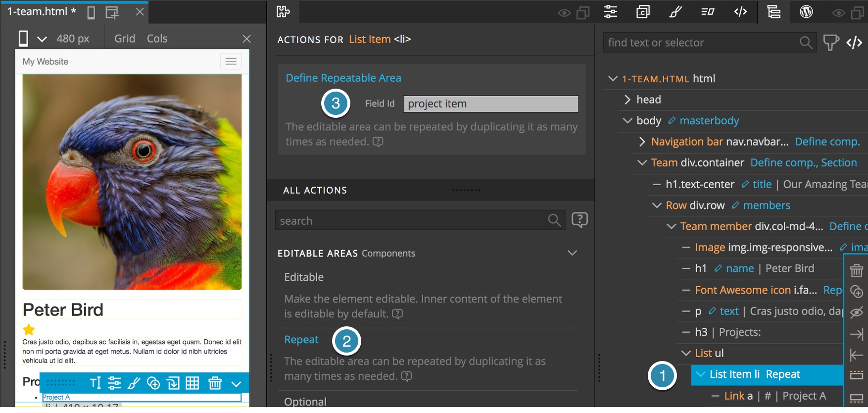The width and height of the screenshot is (868, 413).
Task: Click the actions search field
Action: [x=420, y=220]
